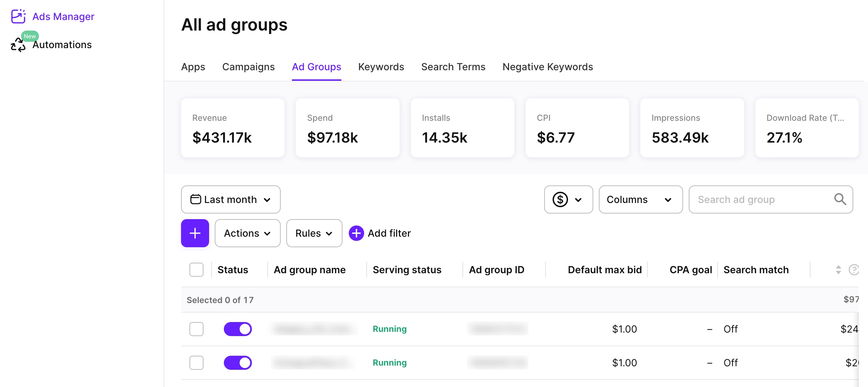Click the column sort arrows icon
This screenshot has height=387, width=868.
point(839,270)
